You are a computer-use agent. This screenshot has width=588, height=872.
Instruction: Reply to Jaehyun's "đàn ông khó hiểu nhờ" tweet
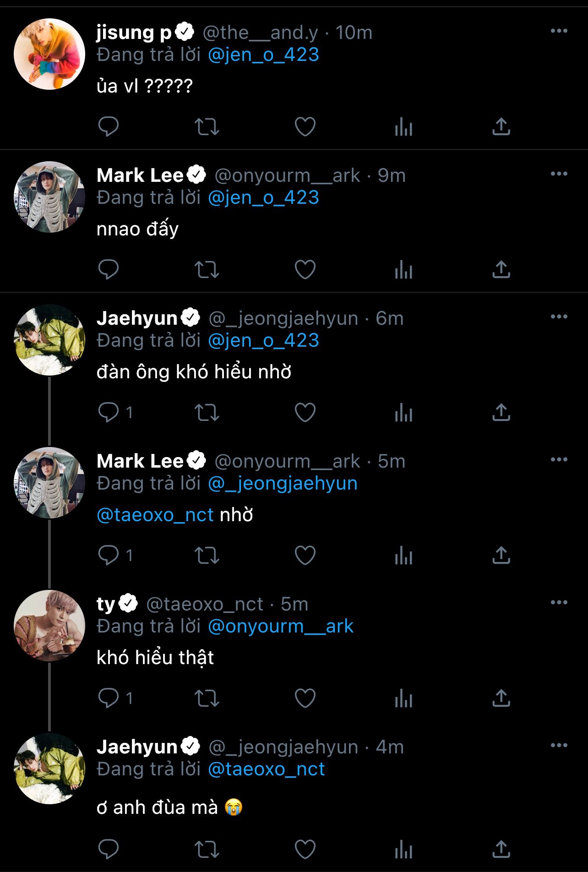click(109, 412)
